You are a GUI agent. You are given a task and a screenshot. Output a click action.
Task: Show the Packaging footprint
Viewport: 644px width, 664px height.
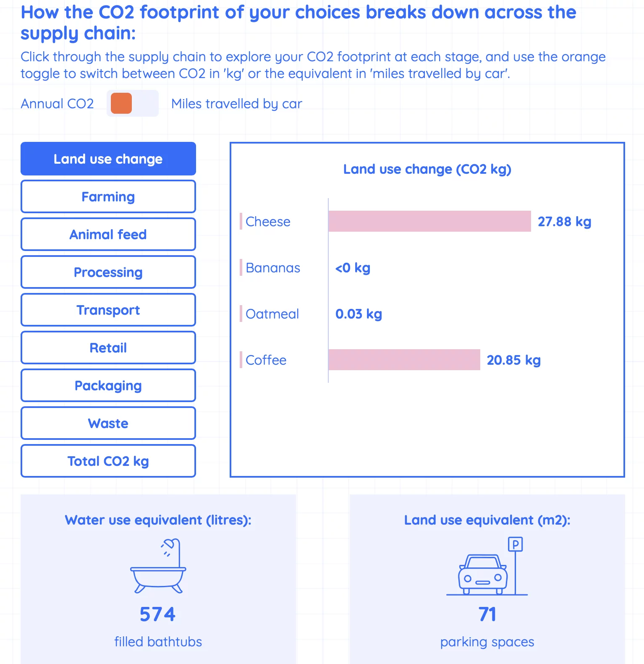pyautogui.click(x=108, y=385)
